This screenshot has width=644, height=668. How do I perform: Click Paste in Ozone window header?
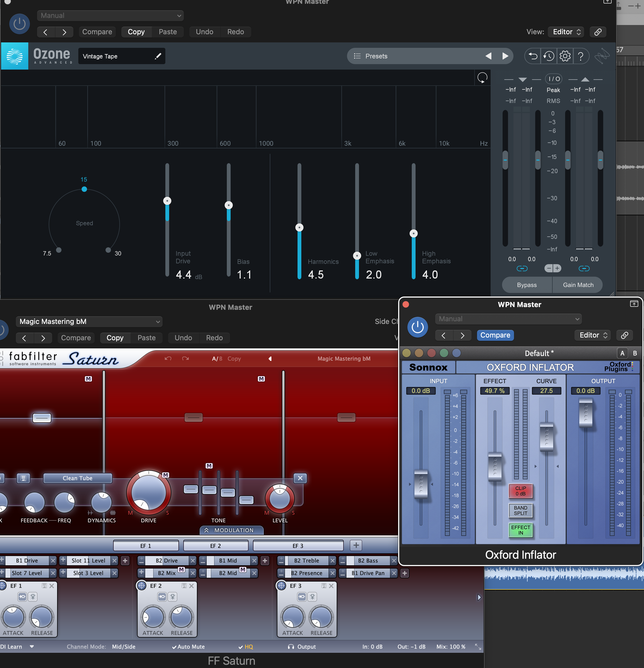coord(168,32)
